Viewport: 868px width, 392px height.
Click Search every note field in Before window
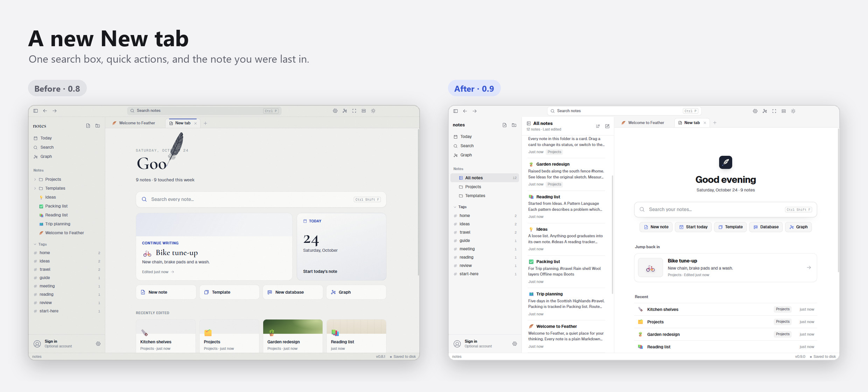coord(261,199)
